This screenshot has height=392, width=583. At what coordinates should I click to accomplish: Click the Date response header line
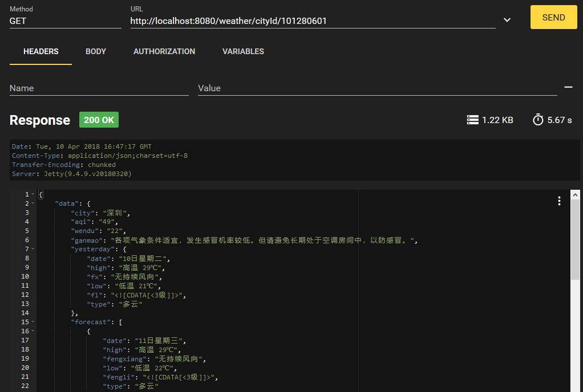pyautogui.click(x=82, y=146)
